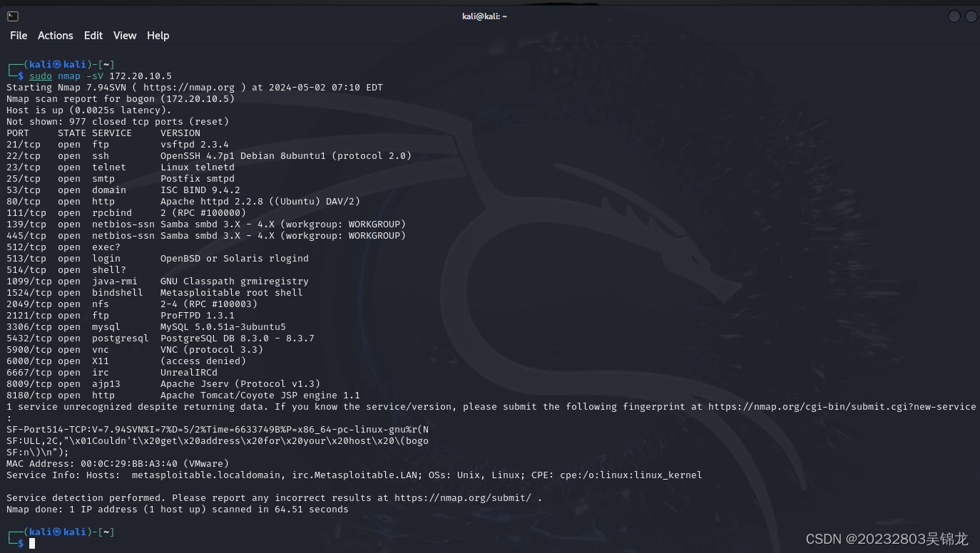Image resolution: width=980 pixels, height=553 pixels.
Task: Click the 'Apache httpd 2.2.8' version text
Action: [212, 202]
